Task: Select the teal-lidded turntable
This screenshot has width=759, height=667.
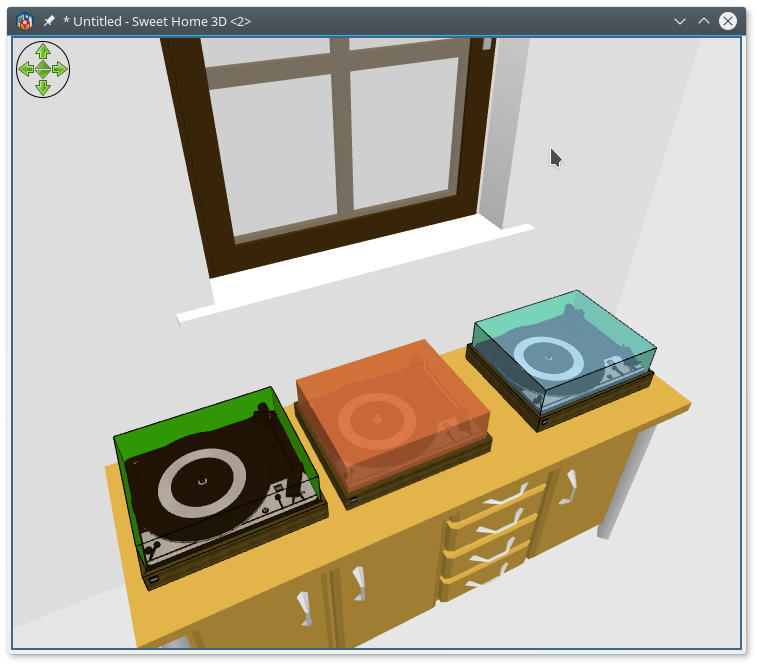Action: [561, 359]
